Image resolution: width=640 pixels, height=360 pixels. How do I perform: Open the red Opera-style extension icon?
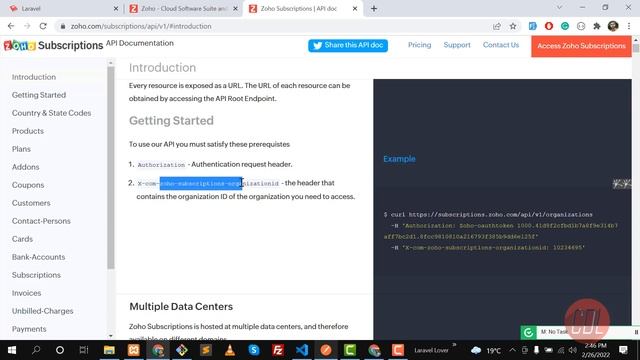(x=549, y=26)
